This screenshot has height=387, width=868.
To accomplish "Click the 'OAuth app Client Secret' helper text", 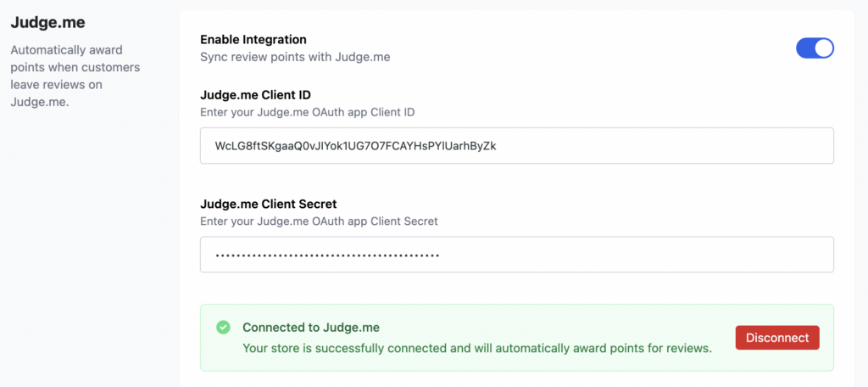I will (319, 222).
